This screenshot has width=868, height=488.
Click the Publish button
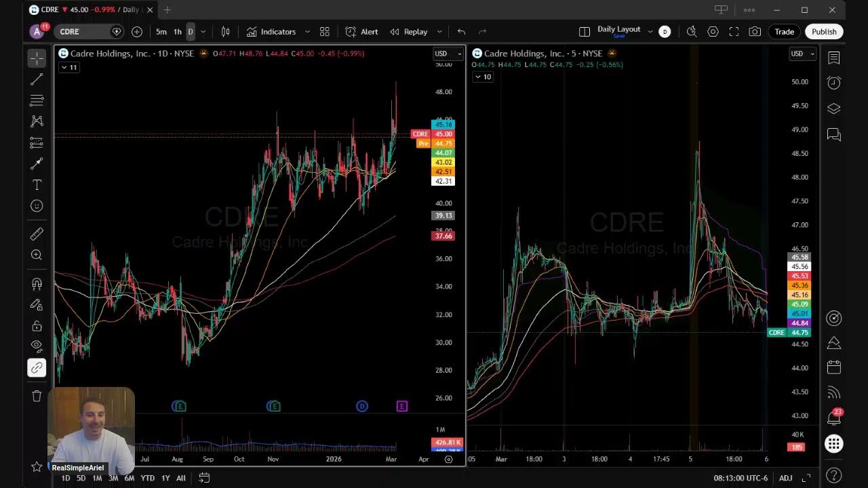[824, 32]
